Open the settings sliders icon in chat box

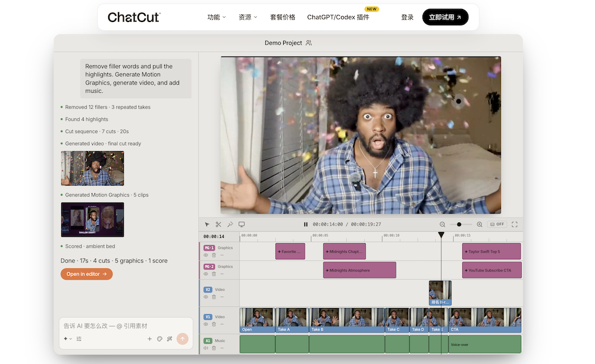click(x=79, y=338)
